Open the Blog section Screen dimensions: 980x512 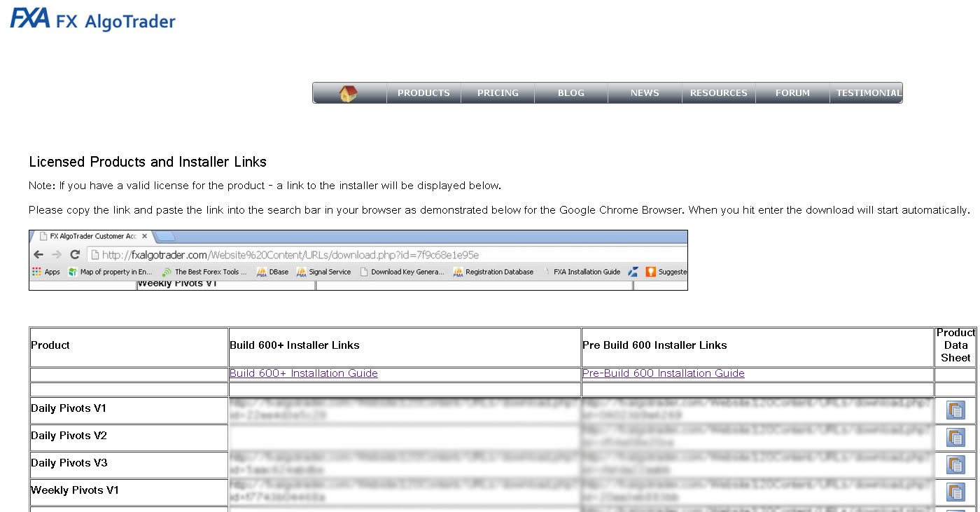pos(571,93)
